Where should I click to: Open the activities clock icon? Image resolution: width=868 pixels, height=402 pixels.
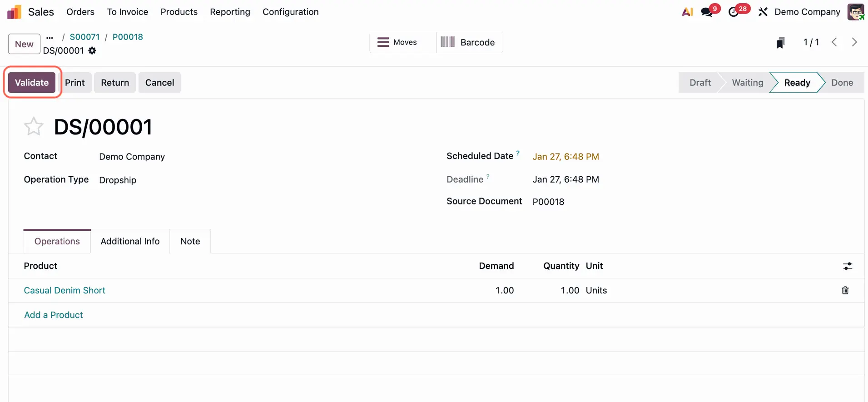point(734,12)
